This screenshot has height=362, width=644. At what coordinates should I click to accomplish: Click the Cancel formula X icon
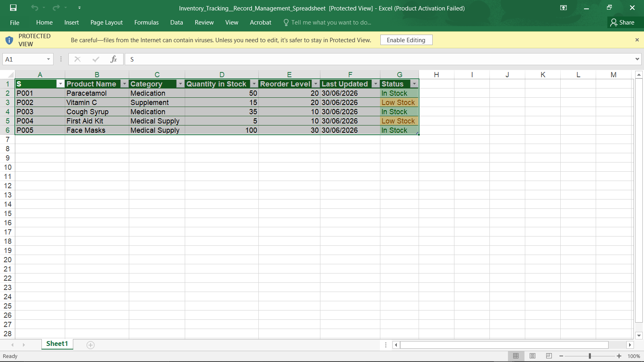77,59
